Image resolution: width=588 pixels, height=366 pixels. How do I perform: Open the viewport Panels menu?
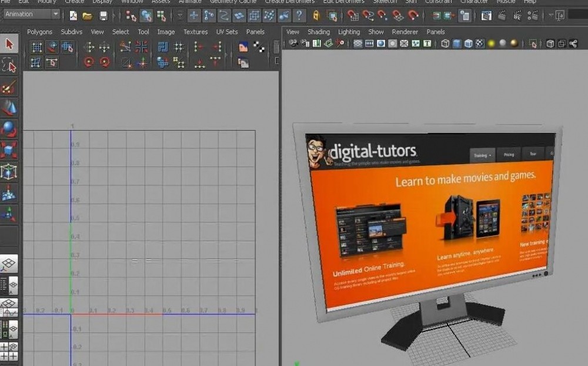pos(435,32)
